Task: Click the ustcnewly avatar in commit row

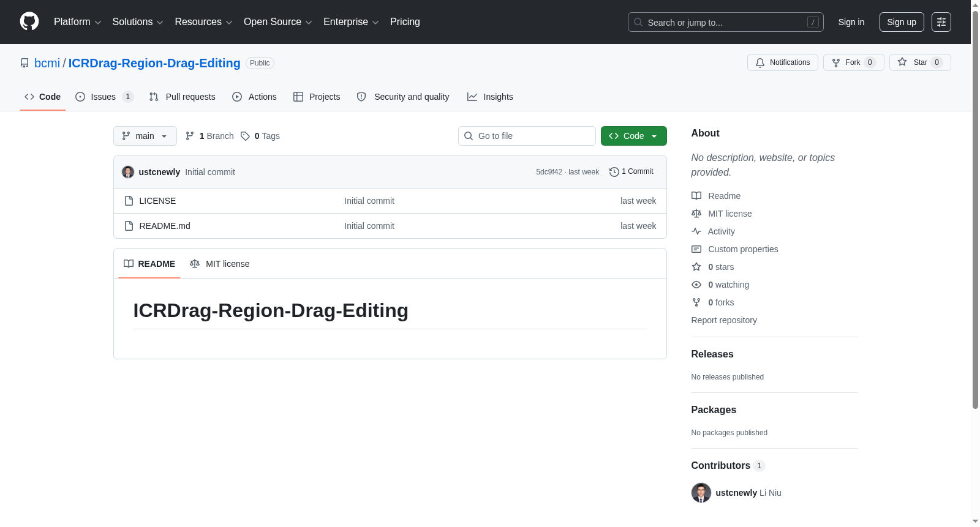Action: tap(128, 172)
